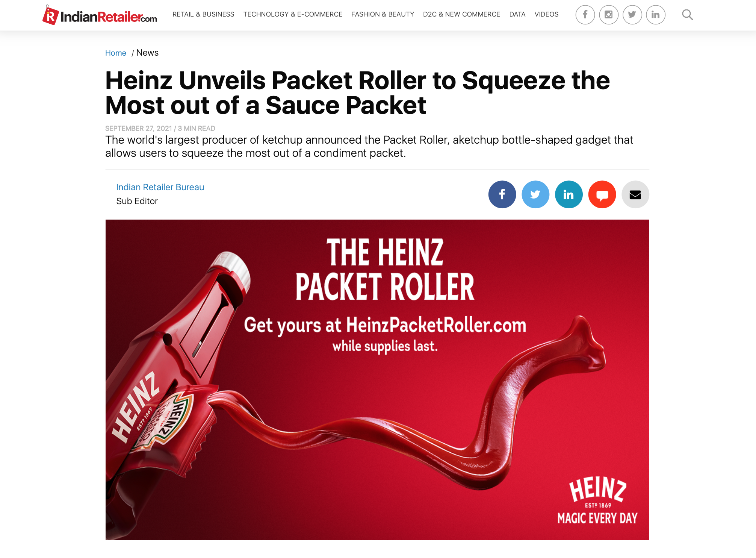Screen dimensions: 756x558
Task: Open the D2C & New Commerce menu
Action: click(x=461, y=14)
